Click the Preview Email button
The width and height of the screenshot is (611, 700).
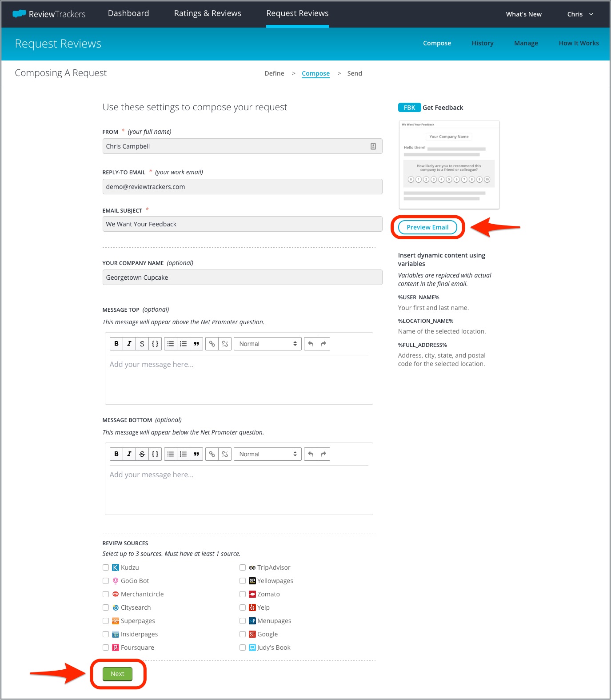tap(427, 227)
